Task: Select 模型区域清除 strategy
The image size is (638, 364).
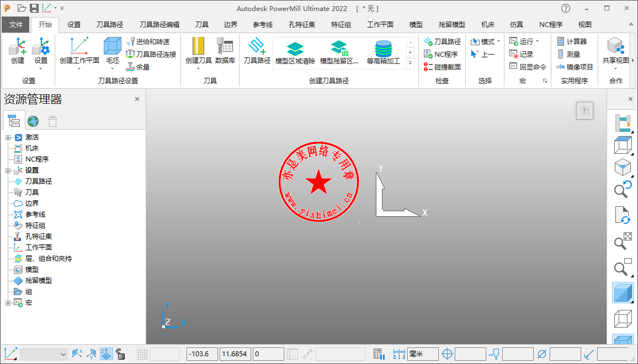Action: click(295, 53)
